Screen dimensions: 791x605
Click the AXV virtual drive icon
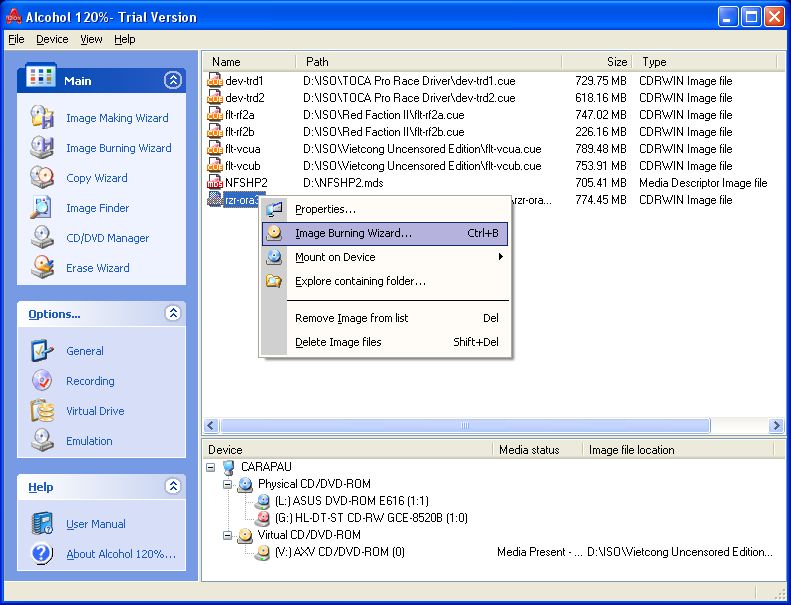(262, 552)
